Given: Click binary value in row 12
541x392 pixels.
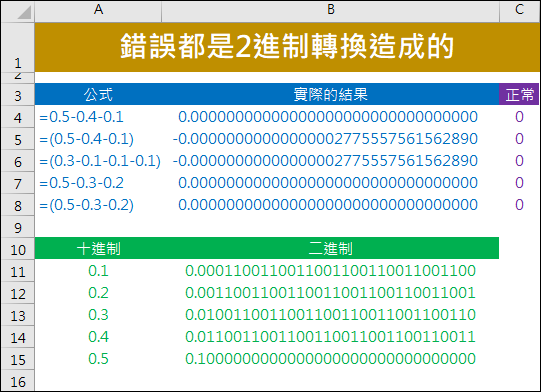Looking at the screenshot, I should pos(331,293).
